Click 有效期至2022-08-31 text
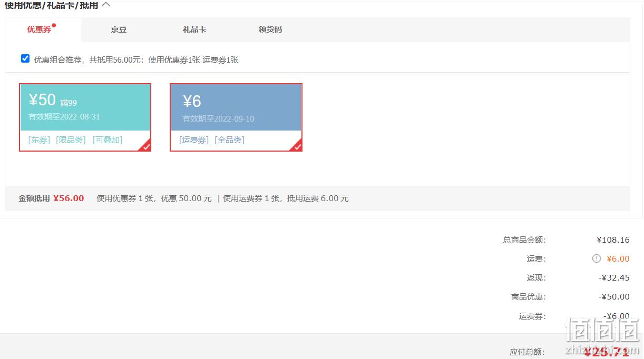Screen dimensions: 644x359 coord(64,116)
